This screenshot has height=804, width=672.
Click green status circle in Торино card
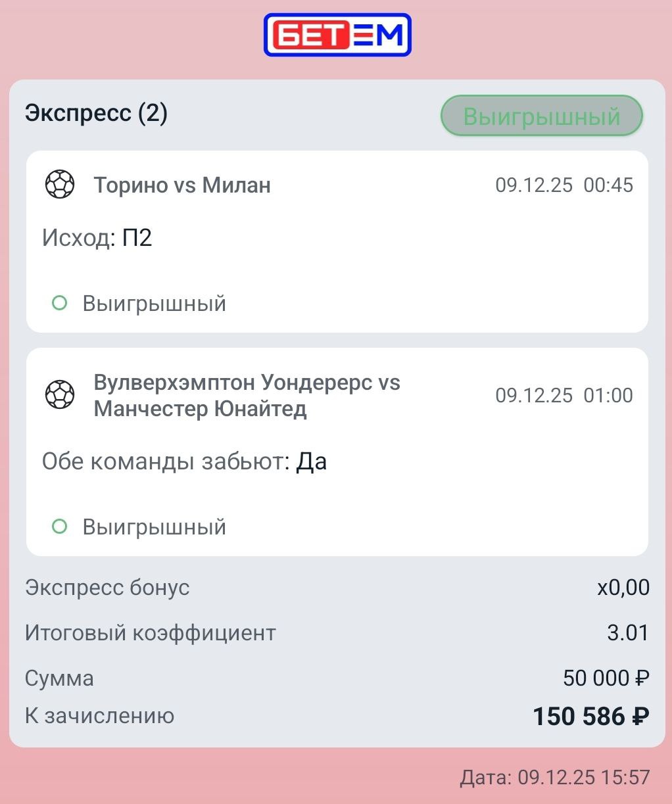pyautogui.click(x=60, y=303)
